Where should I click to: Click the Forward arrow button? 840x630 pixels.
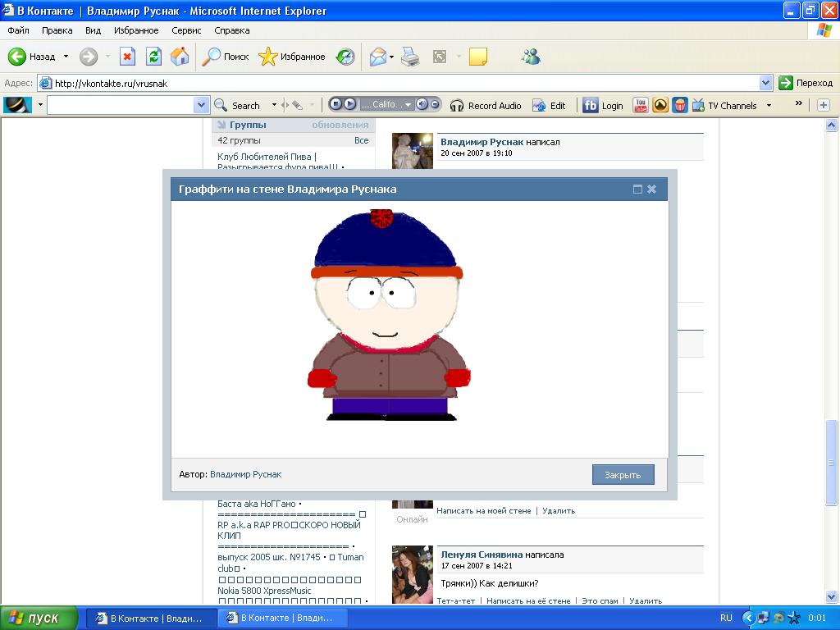pyautogui.click(x=89, y=57)
